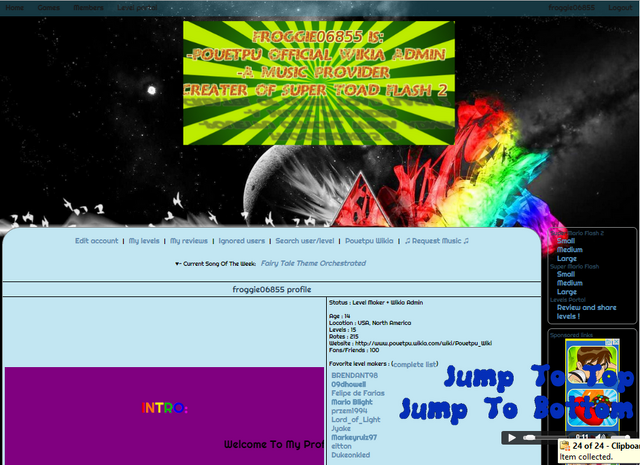Click the Status : Level Maker + Wikia Admin text

point(376,303)
